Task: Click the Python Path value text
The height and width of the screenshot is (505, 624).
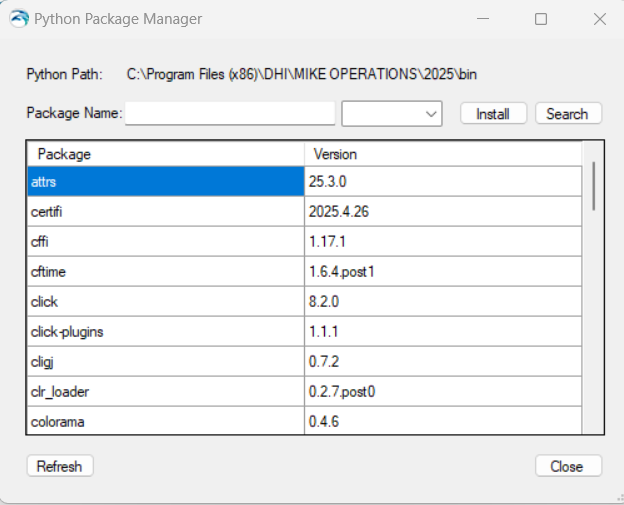Action: 302,74
